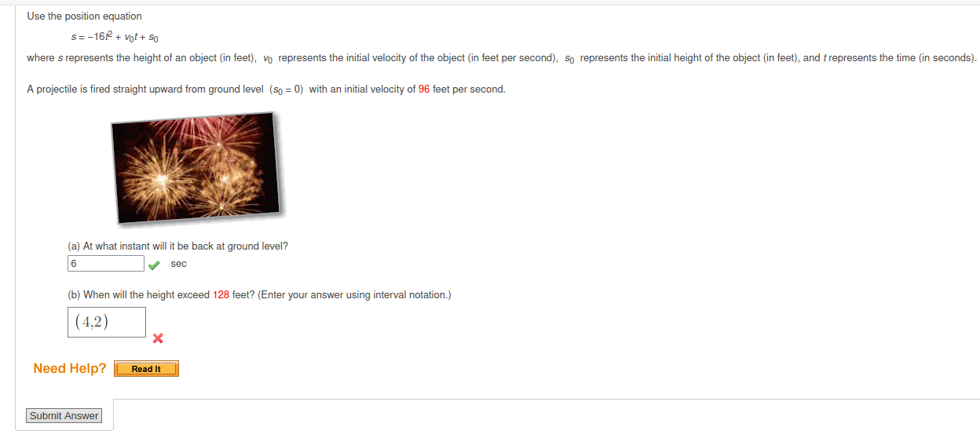Click the red X incorrect mark
980x438 pixels.
tap(158, 338)
